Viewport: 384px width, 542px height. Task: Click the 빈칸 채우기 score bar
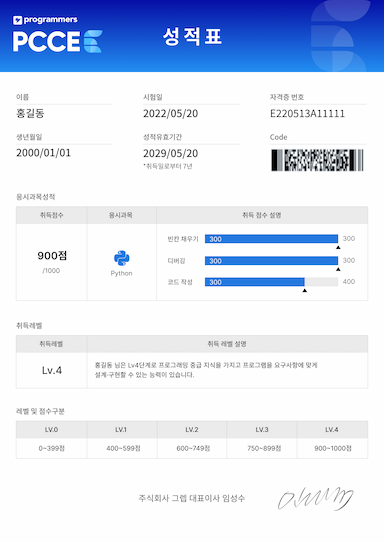[271, 239]
